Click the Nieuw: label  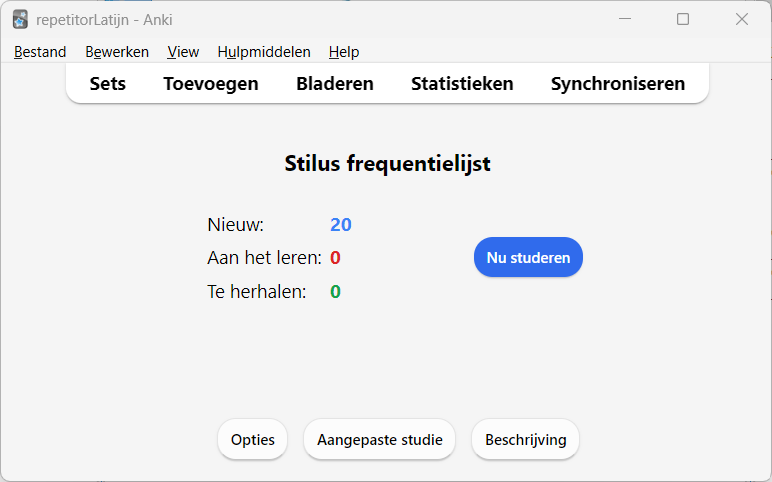pos(235,225)
